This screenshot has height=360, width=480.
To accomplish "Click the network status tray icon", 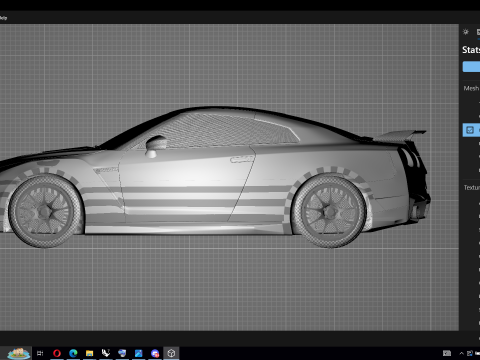I will [x=470, y=353].
